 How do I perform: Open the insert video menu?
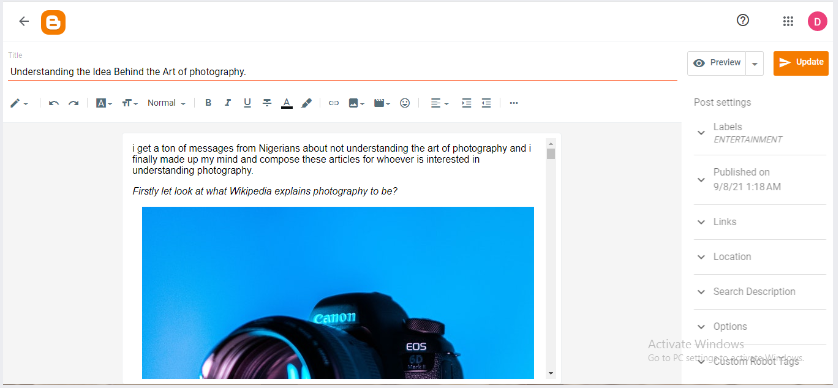382,103
